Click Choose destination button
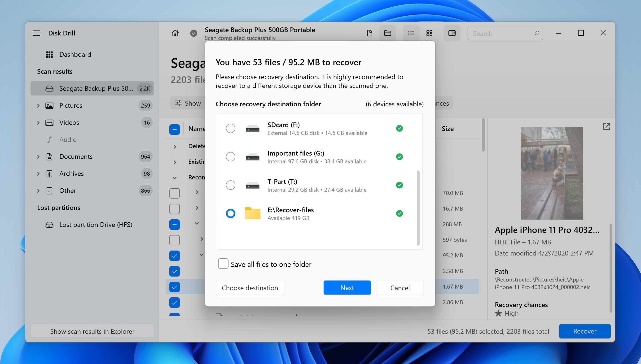Screen dimensions: 641x364 pos(250,287)
